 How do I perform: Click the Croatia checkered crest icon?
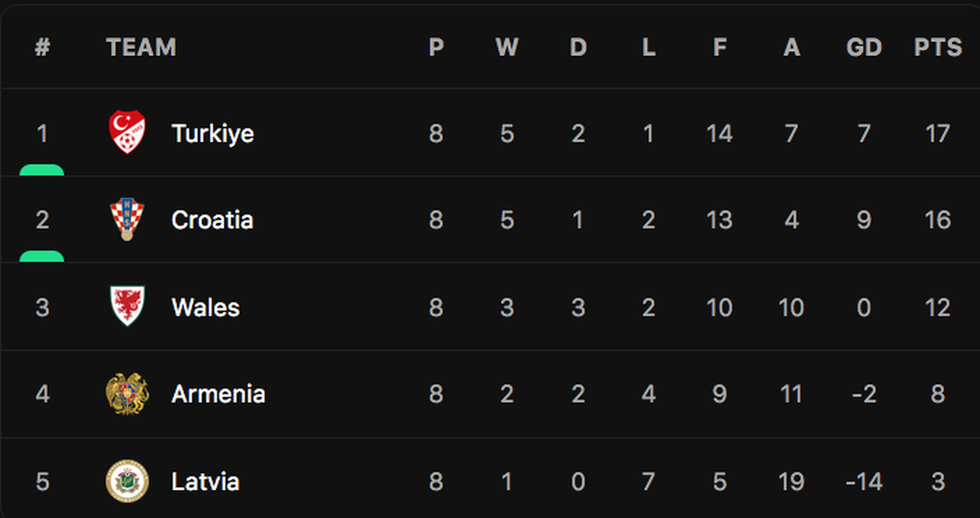(x=127, y=219)
